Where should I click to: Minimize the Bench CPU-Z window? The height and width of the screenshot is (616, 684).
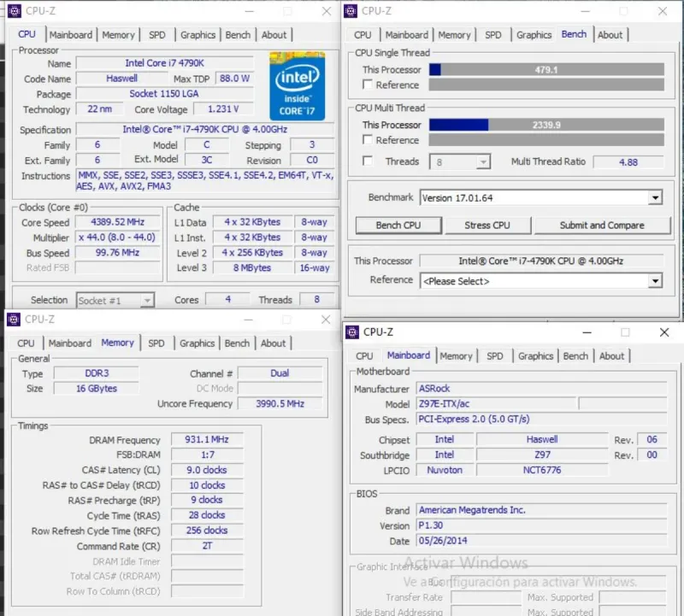(x=586, y=11)
